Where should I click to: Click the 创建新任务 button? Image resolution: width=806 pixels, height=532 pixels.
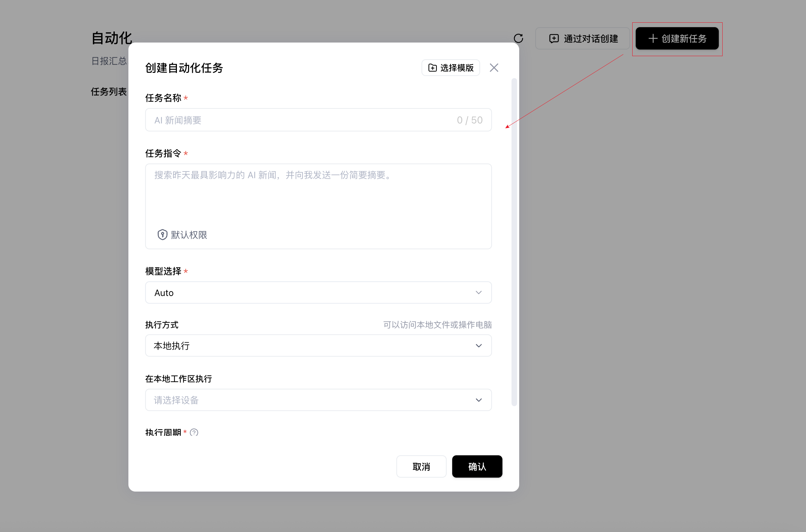click(x=677, y=38)
